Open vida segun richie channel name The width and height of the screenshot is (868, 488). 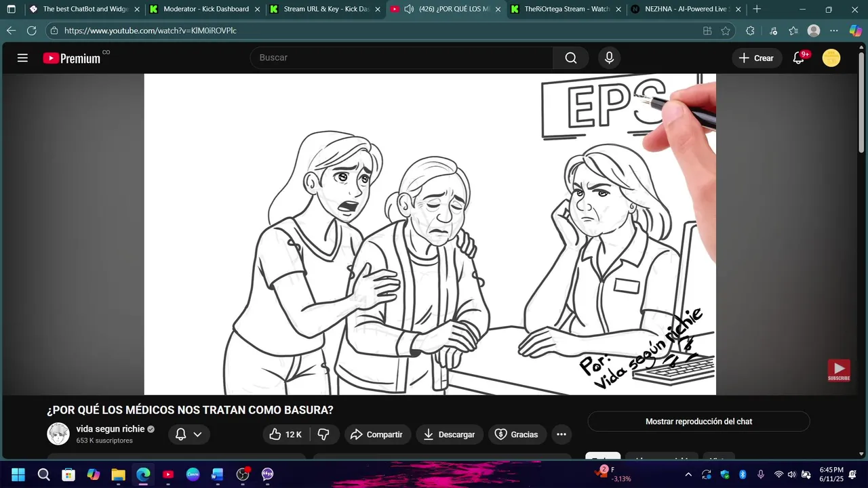(x=110, y=429)
